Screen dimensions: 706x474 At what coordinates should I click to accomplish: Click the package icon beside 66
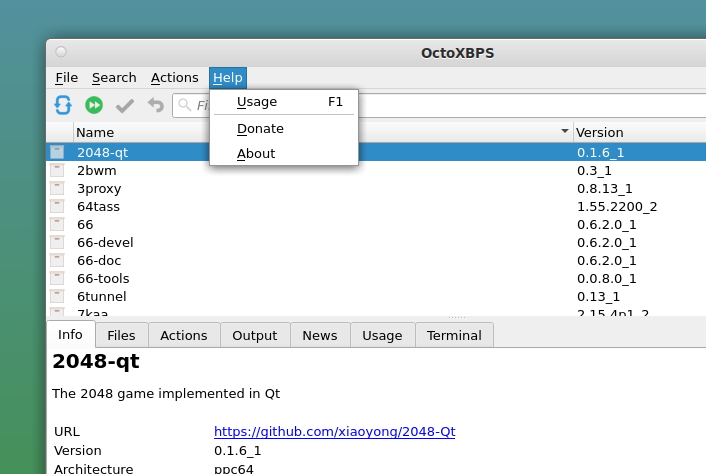click(x=57, y=224)
